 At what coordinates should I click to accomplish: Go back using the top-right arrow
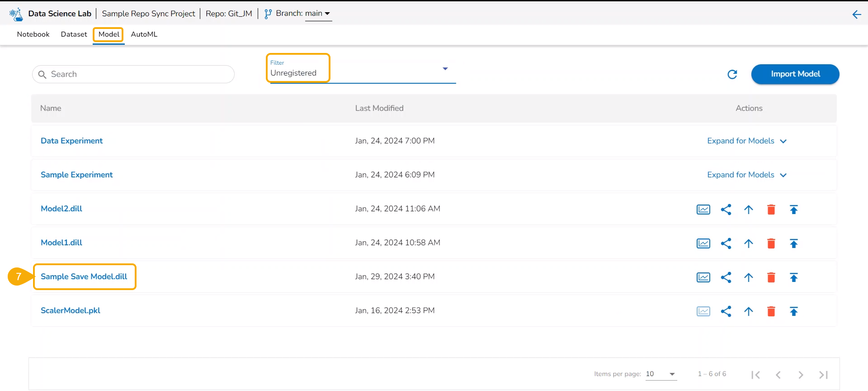pyautogui.click(x=856, y=14)
